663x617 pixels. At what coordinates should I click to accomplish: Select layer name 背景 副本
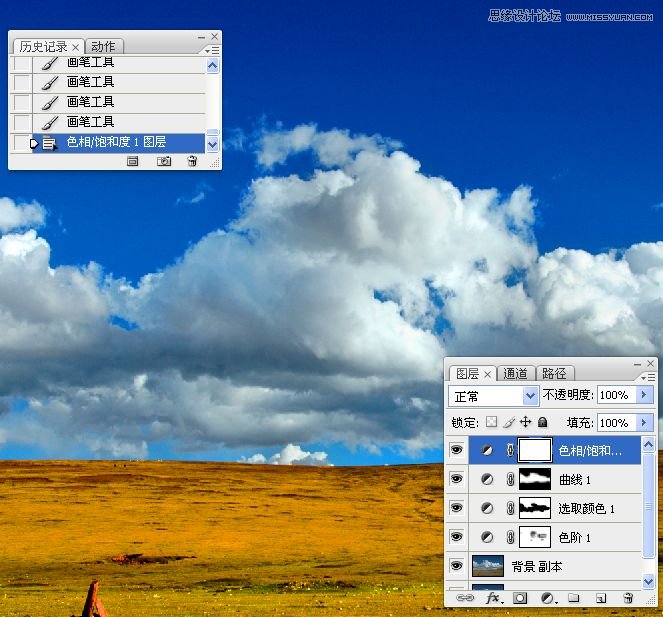(537, 566)
